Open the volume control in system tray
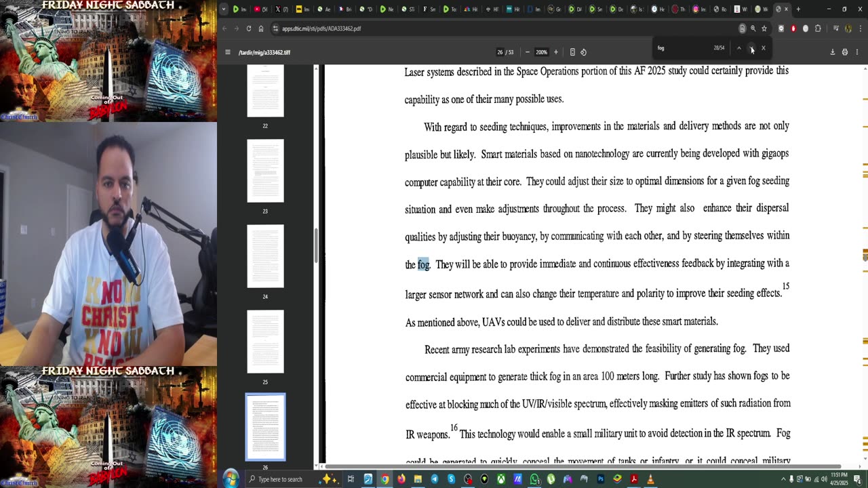 [824, 479]
